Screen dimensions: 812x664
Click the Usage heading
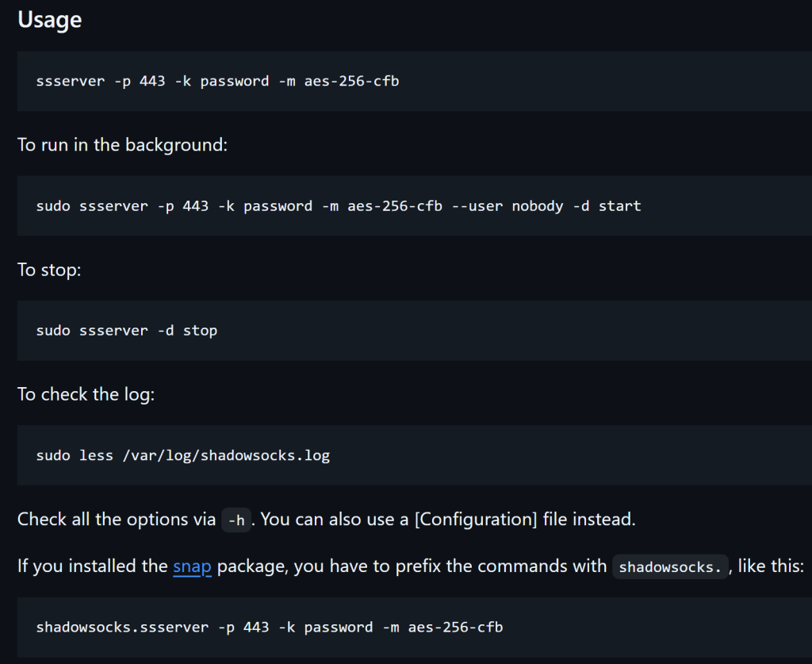tap(49, 20)
